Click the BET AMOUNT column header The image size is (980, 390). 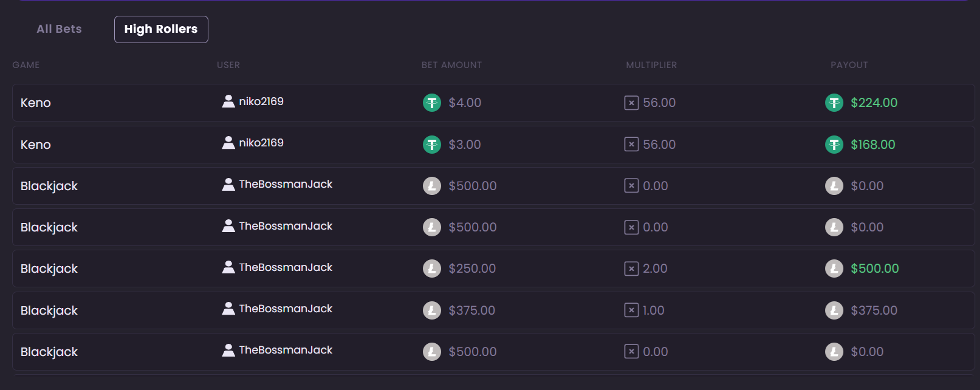pos(451,65)
